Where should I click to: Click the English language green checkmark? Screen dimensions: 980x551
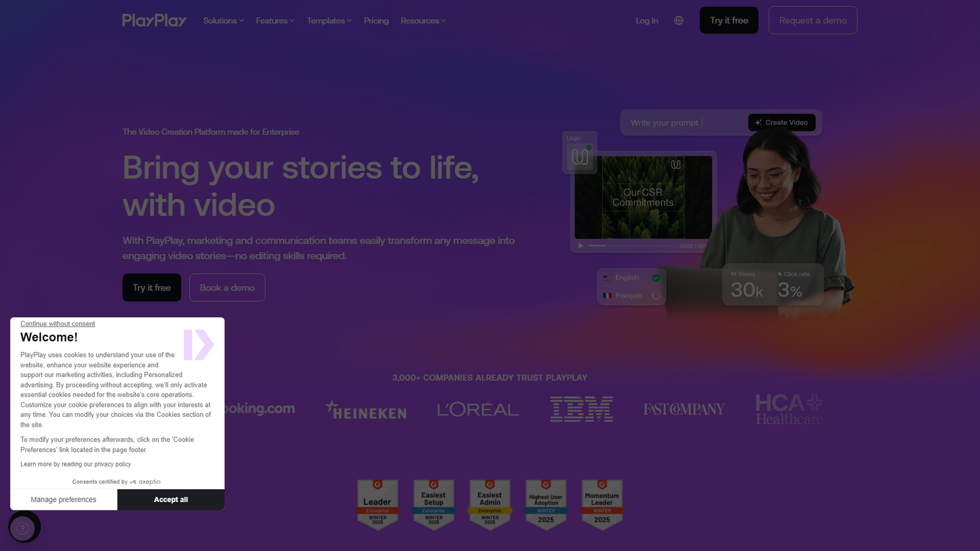(x=656, y=278)
